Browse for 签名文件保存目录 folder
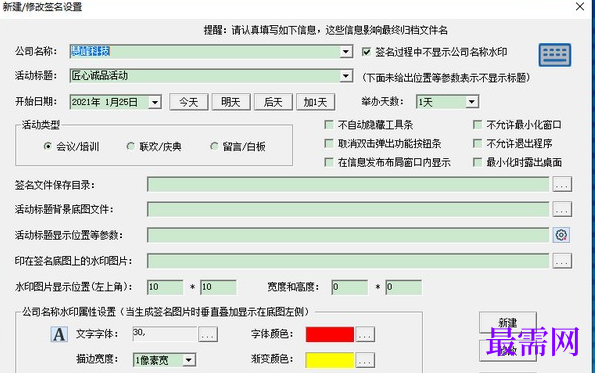This screenshot has width=598, height=373. tap(562, 184)
